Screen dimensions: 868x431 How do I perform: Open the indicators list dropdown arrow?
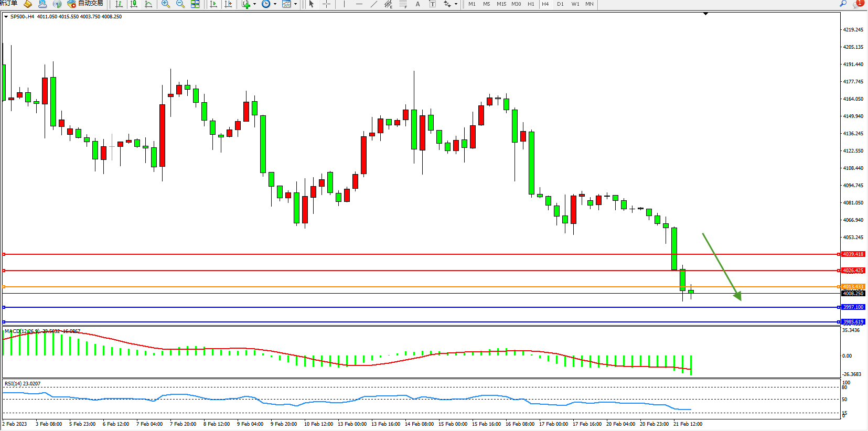(255, 4)
